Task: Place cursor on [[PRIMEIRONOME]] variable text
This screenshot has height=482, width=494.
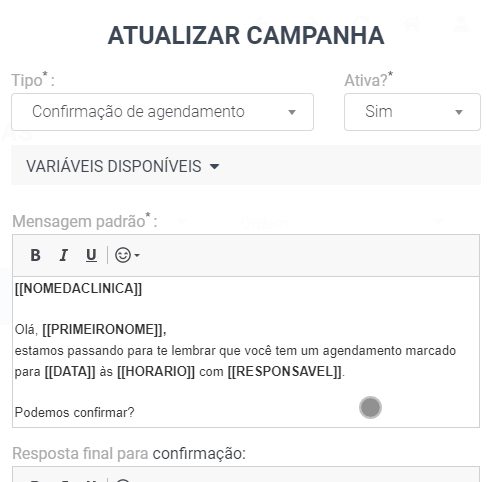Action: point(102,330)
